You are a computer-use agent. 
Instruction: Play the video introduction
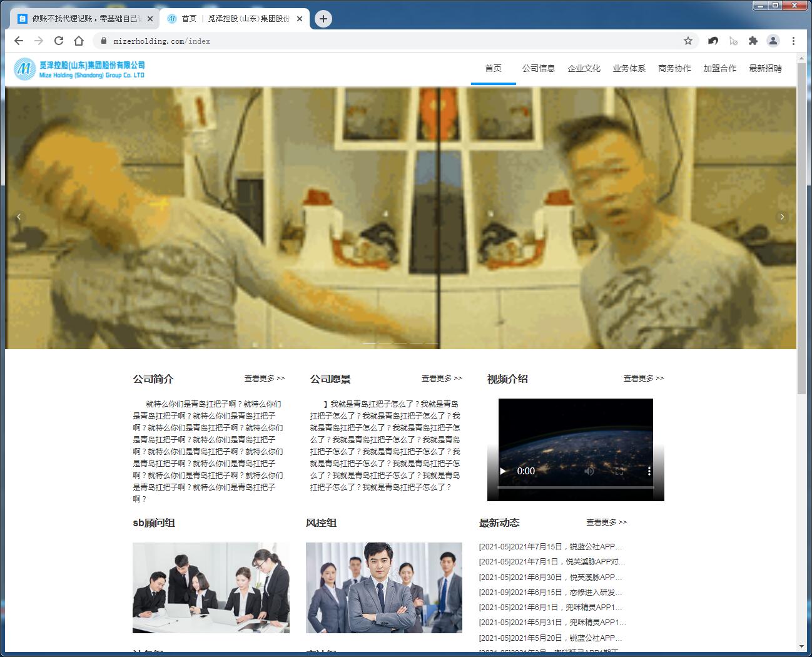[x=502, y=471]
